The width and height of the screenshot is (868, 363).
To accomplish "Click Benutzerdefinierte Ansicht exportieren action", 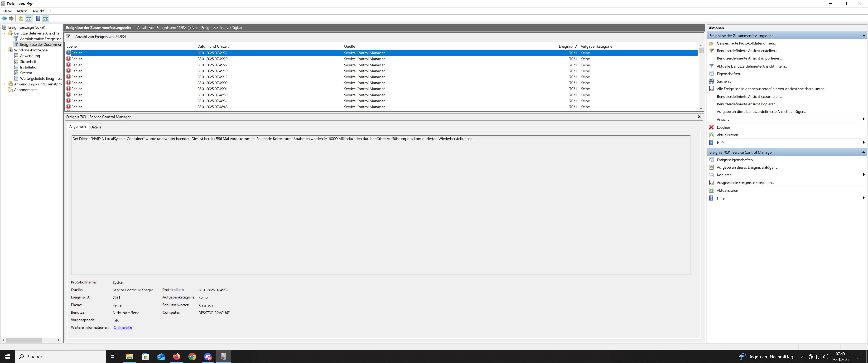I will point(749,96).
